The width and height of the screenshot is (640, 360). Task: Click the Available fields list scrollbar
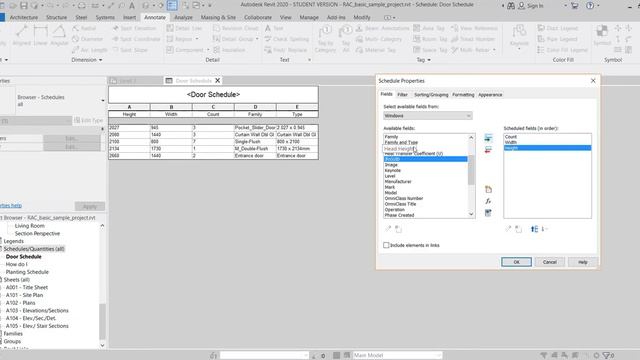[471, 170]
